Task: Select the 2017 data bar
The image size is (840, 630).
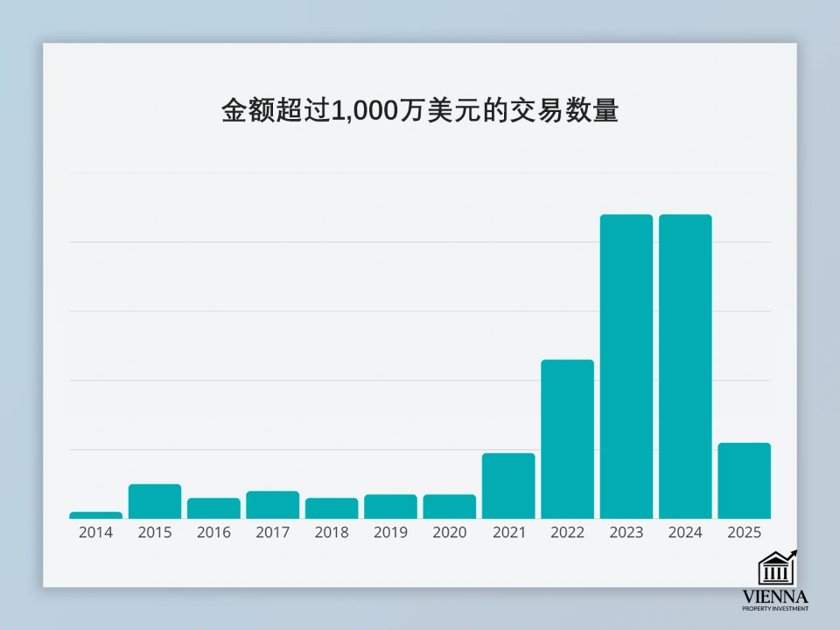Action: [x=272, y=506]
